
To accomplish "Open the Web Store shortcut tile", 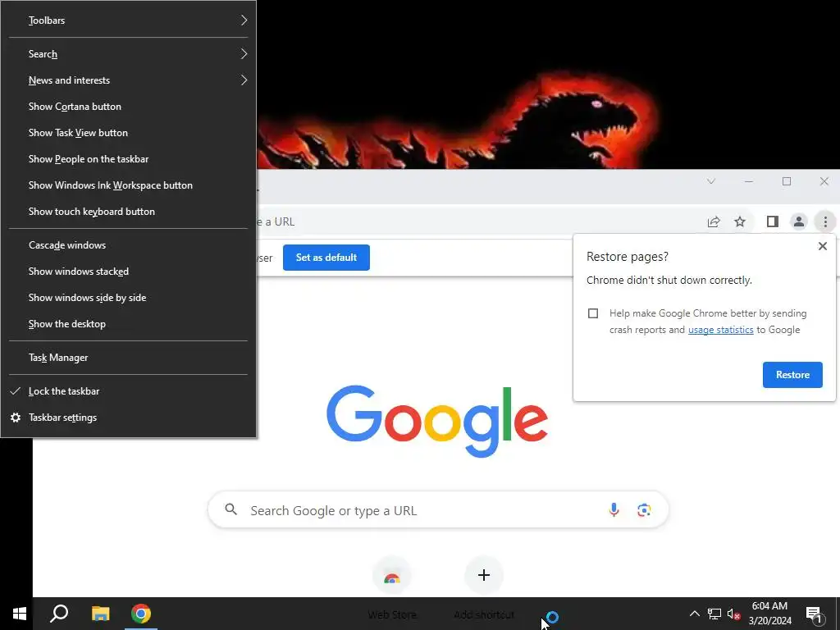I will (x=391, y=576).
